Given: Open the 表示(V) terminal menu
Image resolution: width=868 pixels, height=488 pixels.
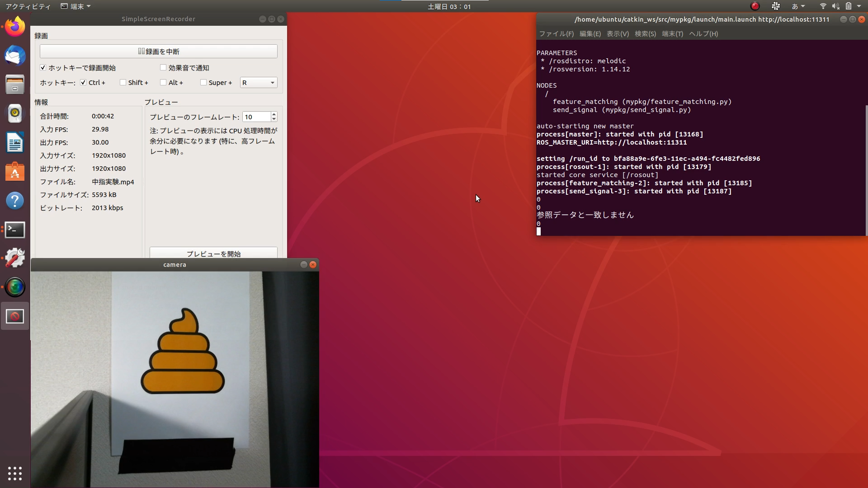Looking at the screenshot, I should [618, 34].
